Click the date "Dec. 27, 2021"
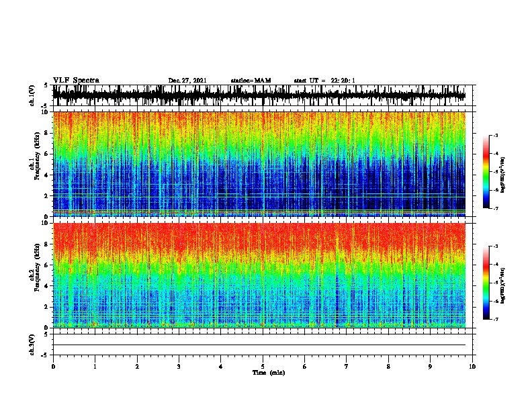 [x=187, y=81]
